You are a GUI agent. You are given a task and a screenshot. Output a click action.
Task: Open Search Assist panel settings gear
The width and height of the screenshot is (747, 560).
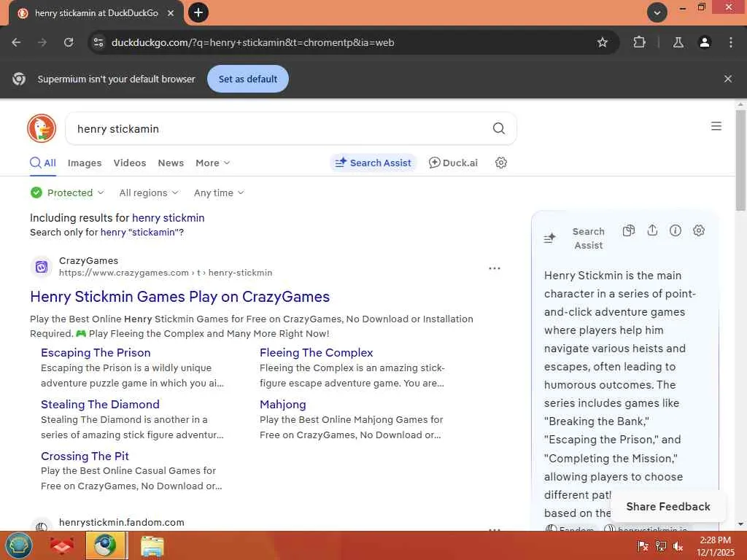(698, 231)
